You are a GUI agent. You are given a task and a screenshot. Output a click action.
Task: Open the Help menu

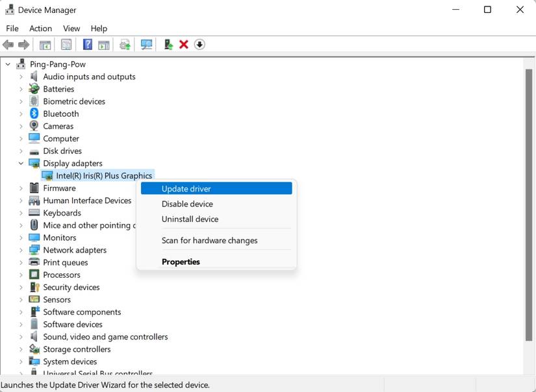(99, 29)
